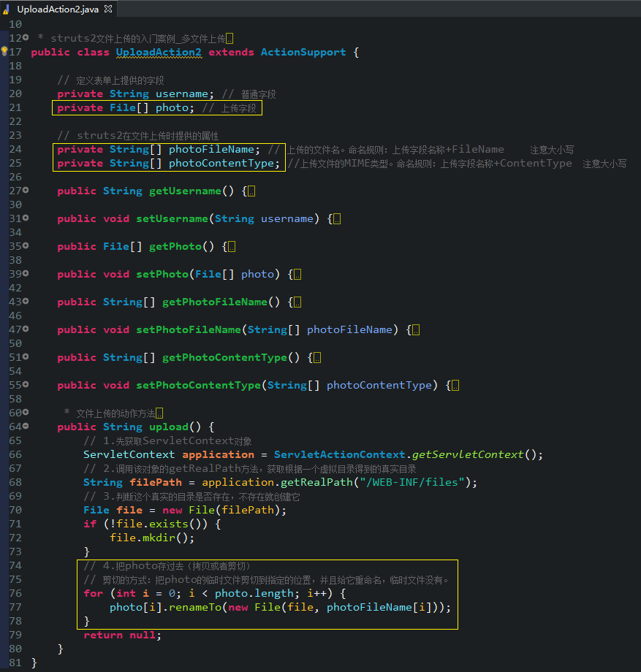641x672 pixels.
Task: Click the underlined class name UploadAction2
Action: [159, 53]
